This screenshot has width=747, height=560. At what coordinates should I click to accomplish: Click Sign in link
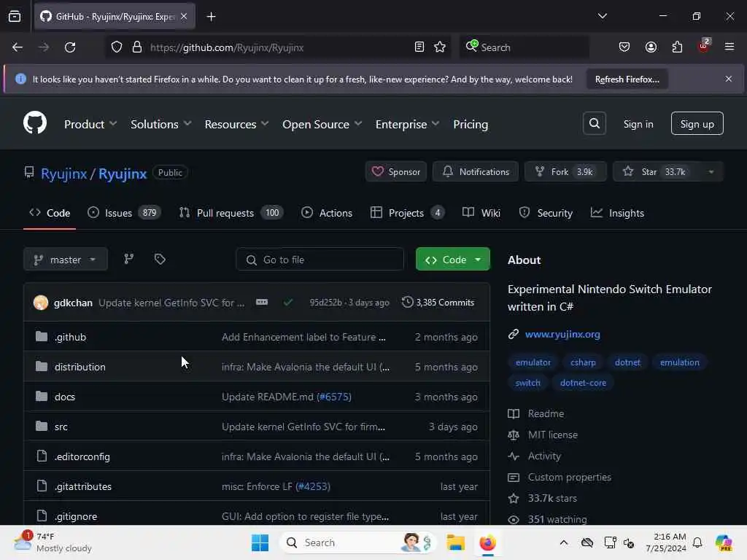pos(638,124)
